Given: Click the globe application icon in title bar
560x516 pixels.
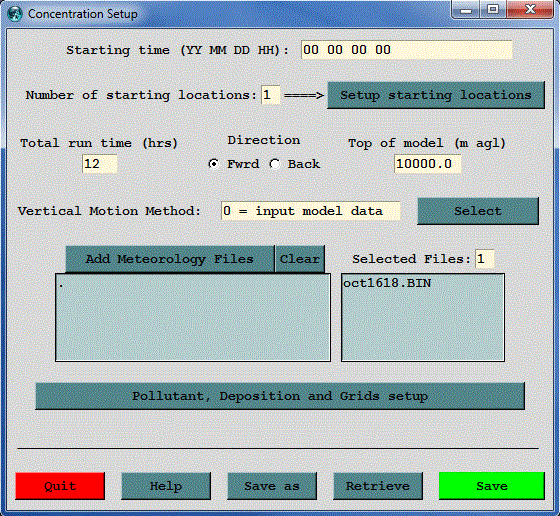Looking at the screenshot, I should pyautogui.click(x=15, y=14).
